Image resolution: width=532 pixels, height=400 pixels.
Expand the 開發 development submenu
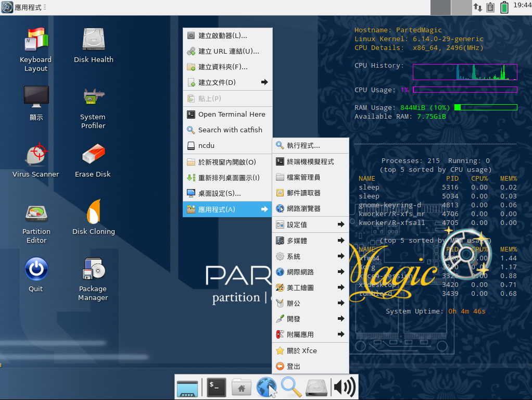pos(310,319)
